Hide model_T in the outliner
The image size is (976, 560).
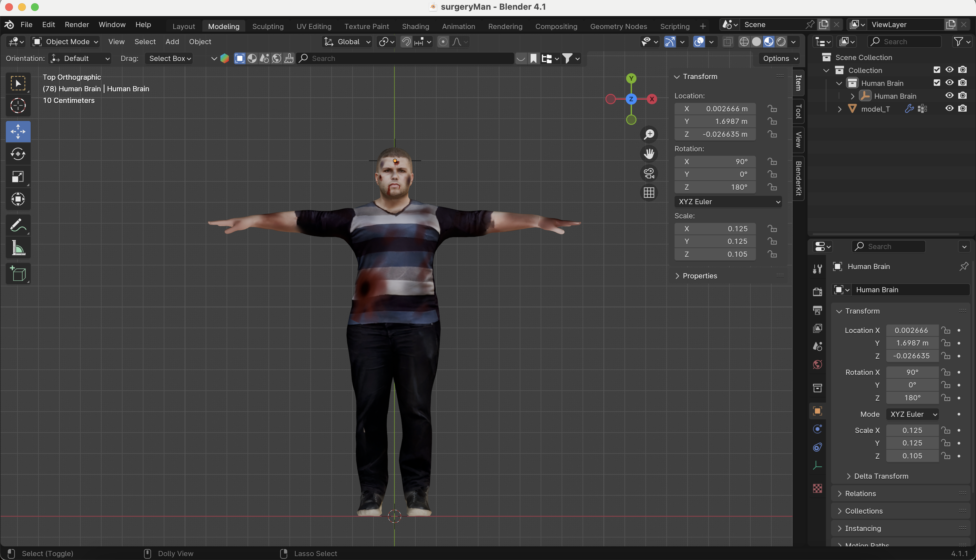(x=950, y=108)
